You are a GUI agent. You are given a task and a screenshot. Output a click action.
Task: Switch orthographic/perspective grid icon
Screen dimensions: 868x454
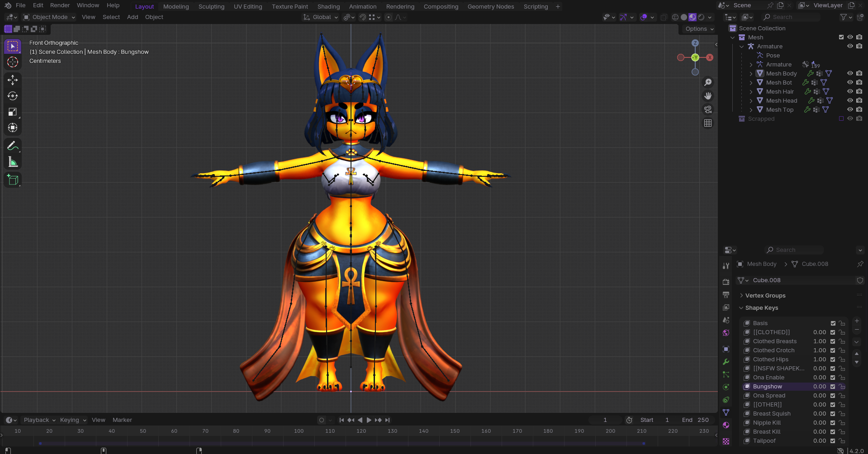(708, 123)
